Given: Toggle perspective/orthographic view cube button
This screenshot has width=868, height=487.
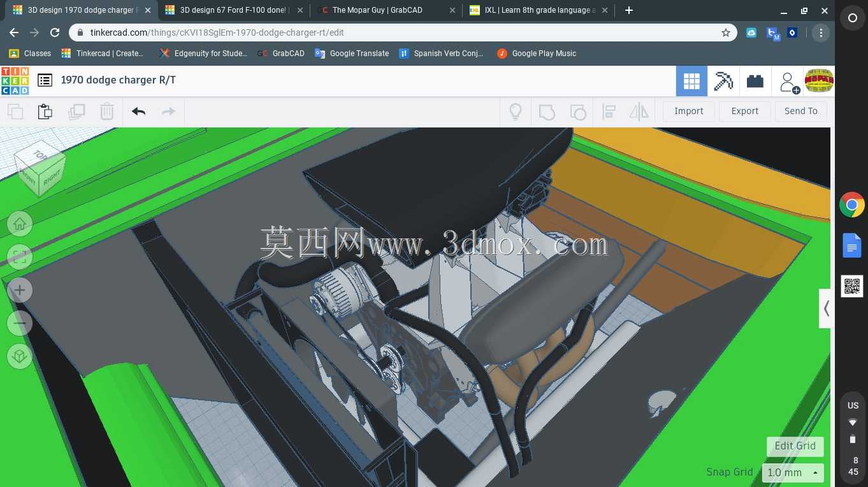Looking at the screenshot, I should pos(20,356).
